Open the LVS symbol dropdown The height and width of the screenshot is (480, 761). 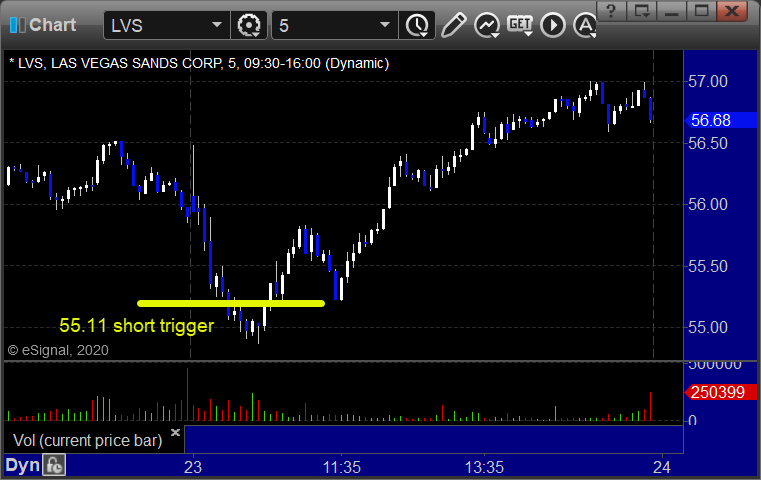[216, 25]
